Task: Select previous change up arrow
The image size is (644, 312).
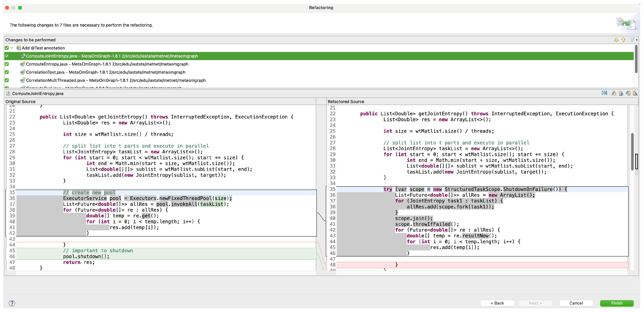Action: [x=623, y=40]
